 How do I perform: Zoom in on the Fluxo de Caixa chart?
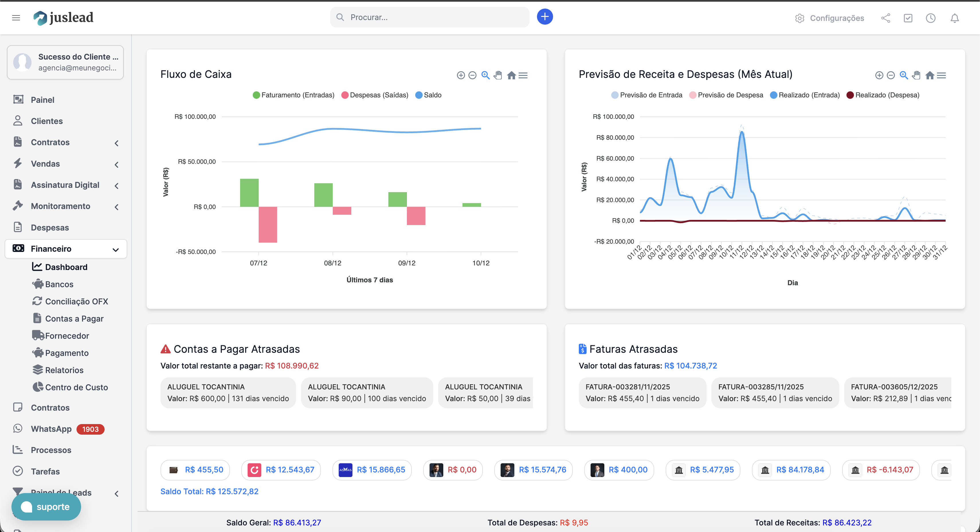pyautogui.click(x=485, y=75)
